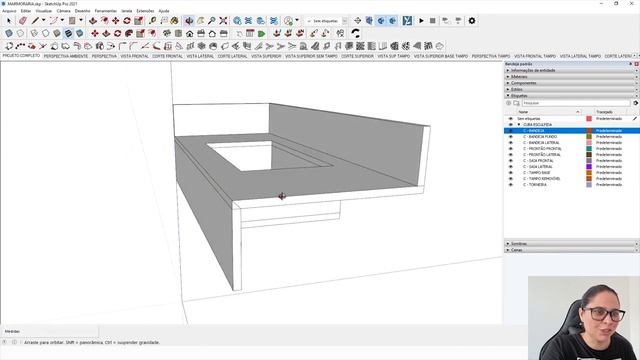Collapse the CUBA ESCULPIDA tag folder
The width and height of the screenshot is (640, 360).
(519, 124)
